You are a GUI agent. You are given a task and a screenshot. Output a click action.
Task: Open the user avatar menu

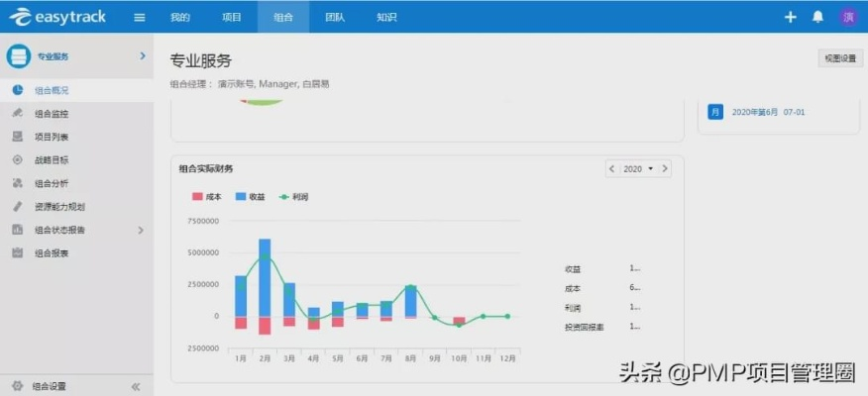tap(848, 17)
